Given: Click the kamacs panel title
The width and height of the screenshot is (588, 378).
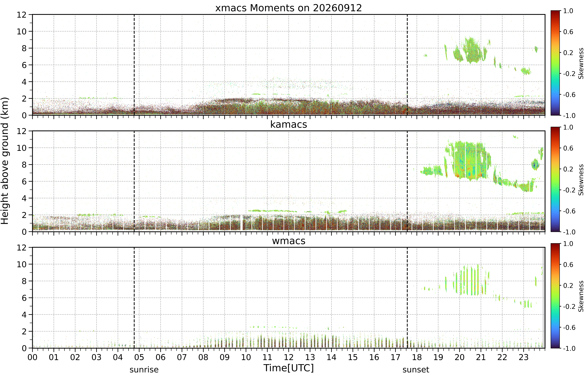Looking at the screenshot, I should pos(289,124).
